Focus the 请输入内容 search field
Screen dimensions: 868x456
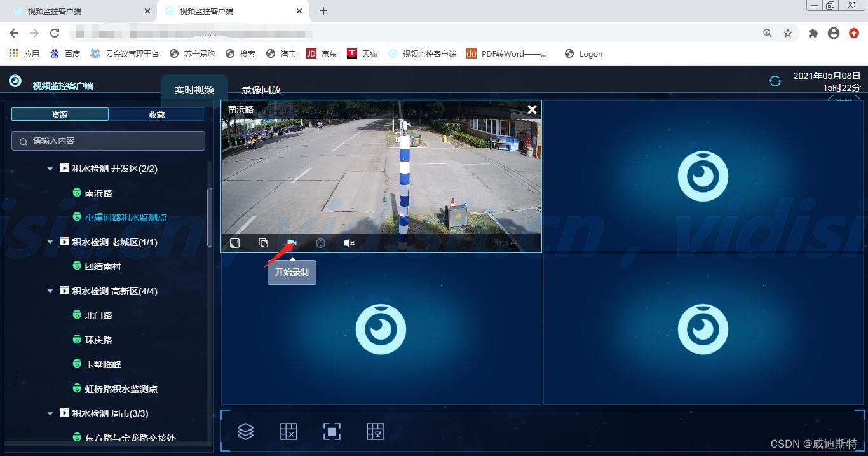point(108,141)
